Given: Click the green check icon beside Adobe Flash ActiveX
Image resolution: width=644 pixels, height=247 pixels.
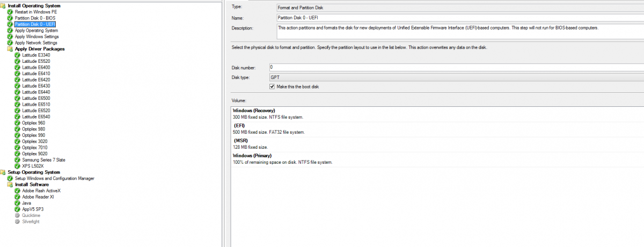Looking at the screenshot, I should point(17,191).
